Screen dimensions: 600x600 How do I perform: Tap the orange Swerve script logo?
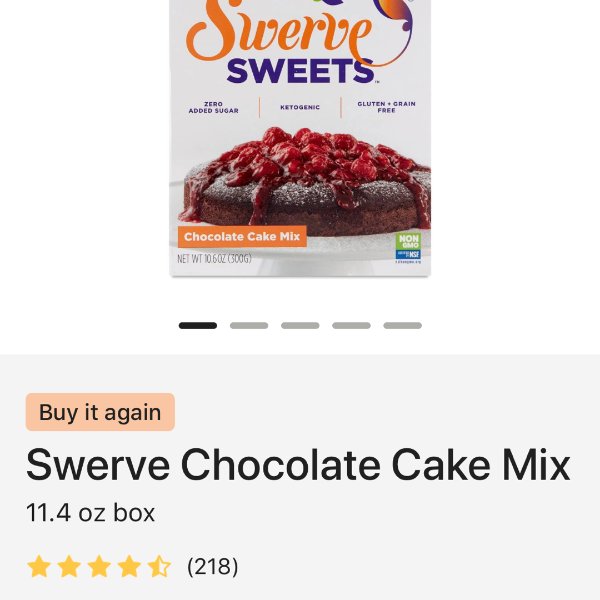click(283, 33)
